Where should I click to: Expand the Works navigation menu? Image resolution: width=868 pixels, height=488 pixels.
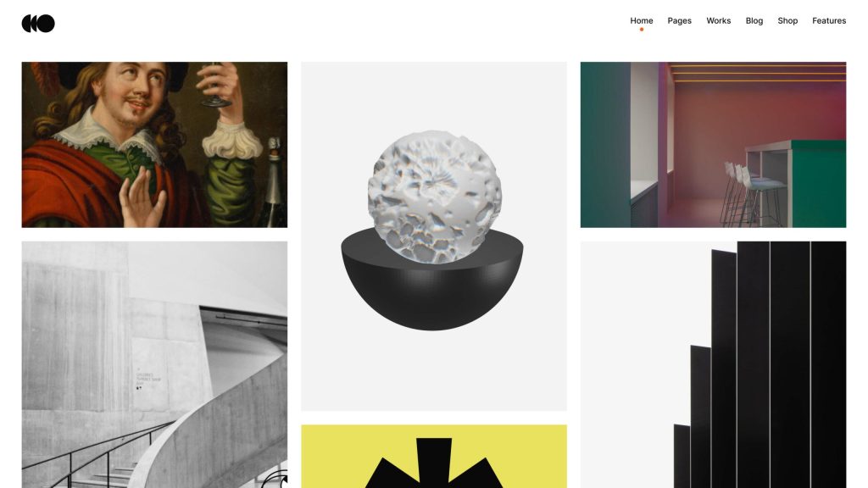[x=719, y=20]
